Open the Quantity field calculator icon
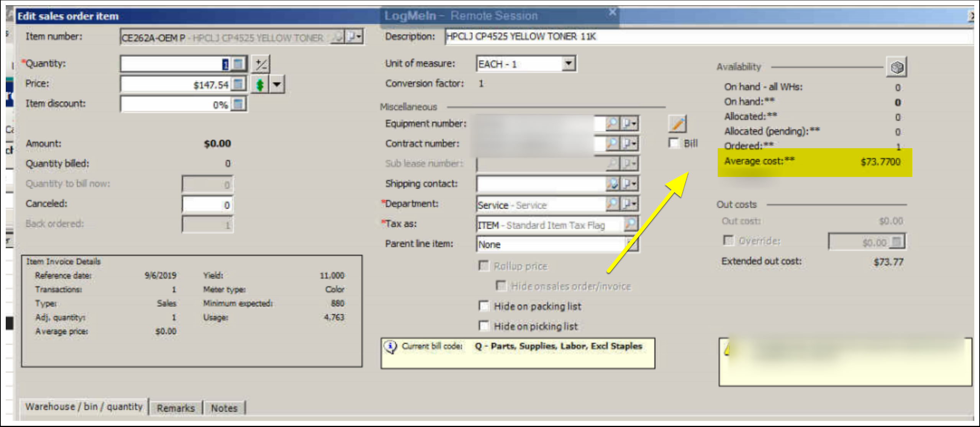 pos(238,64)
